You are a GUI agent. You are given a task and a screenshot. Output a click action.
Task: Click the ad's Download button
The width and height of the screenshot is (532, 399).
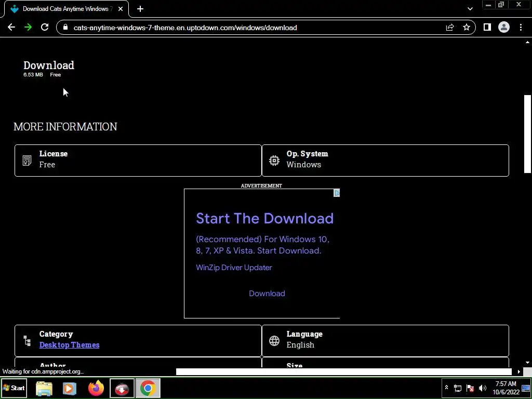pyautogui.click(x=267, y=294)
